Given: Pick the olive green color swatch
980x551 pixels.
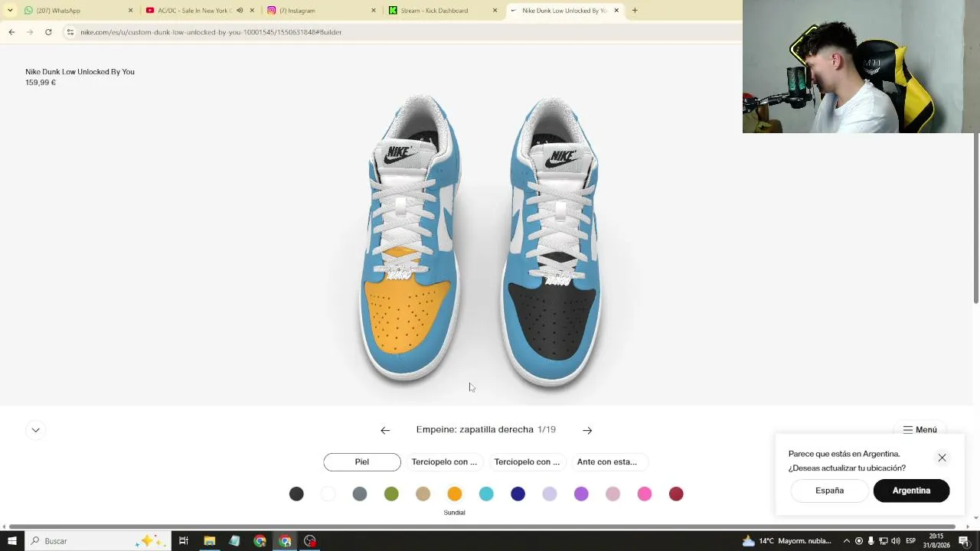Looking at the screenshot, I should coord(391,494).
